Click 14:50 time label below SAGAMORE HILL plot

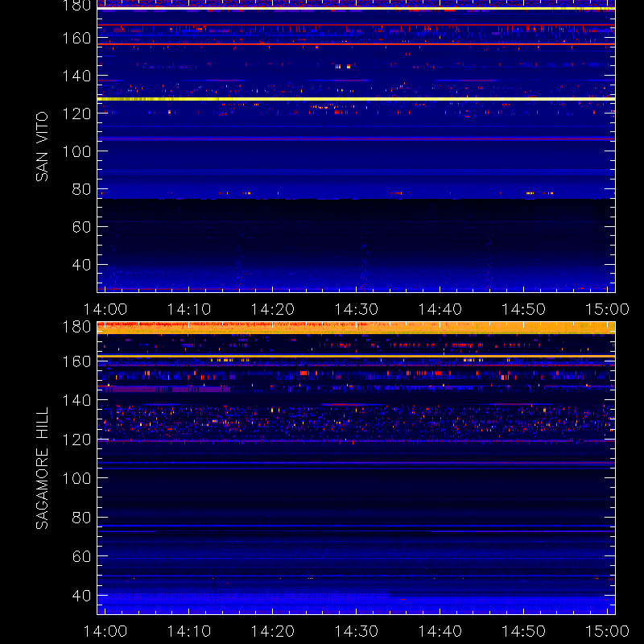[524, 631]
